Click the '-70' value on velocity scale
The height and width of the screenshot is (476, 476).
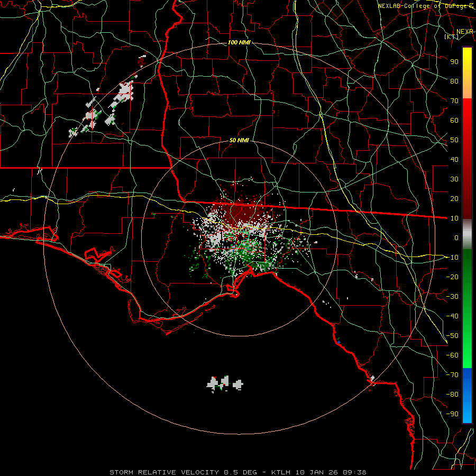pos(452,375)
